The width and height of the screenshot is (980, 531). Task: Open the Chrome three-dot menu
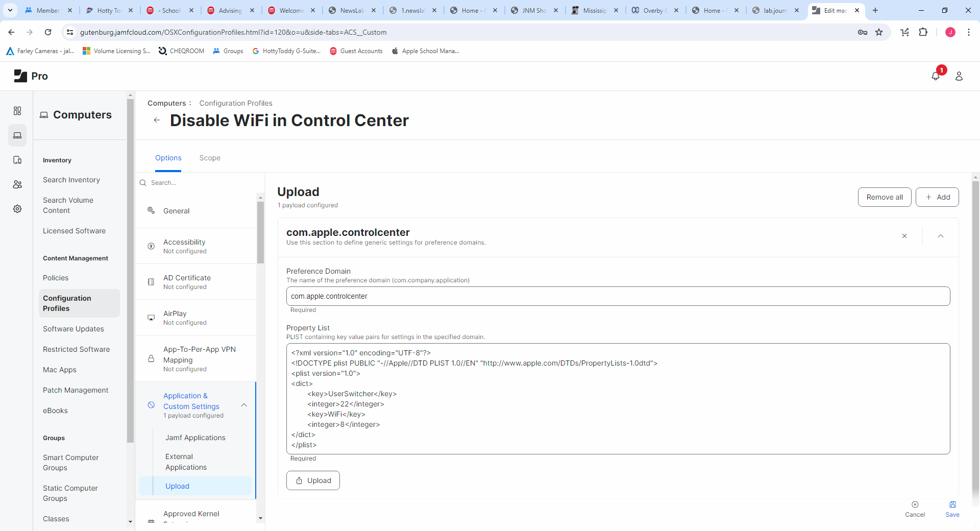pos(969,32)
